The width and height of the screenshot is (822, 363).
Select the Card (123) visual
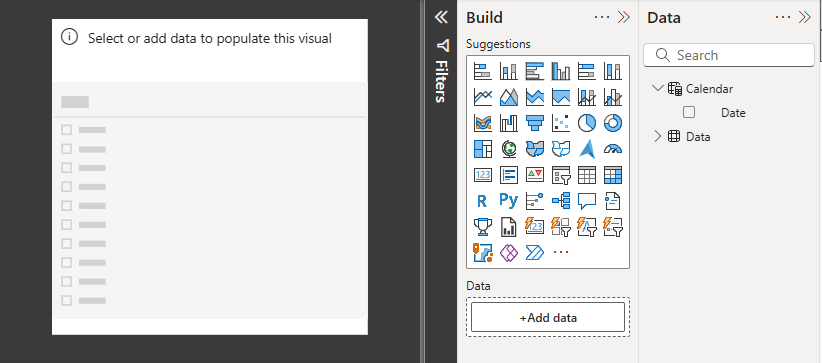(482, 175)
